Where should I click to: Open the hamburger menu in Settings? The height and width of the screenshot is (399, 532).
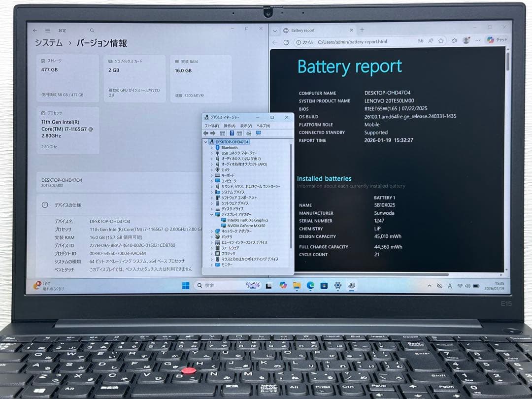click(x=47, y=30)
